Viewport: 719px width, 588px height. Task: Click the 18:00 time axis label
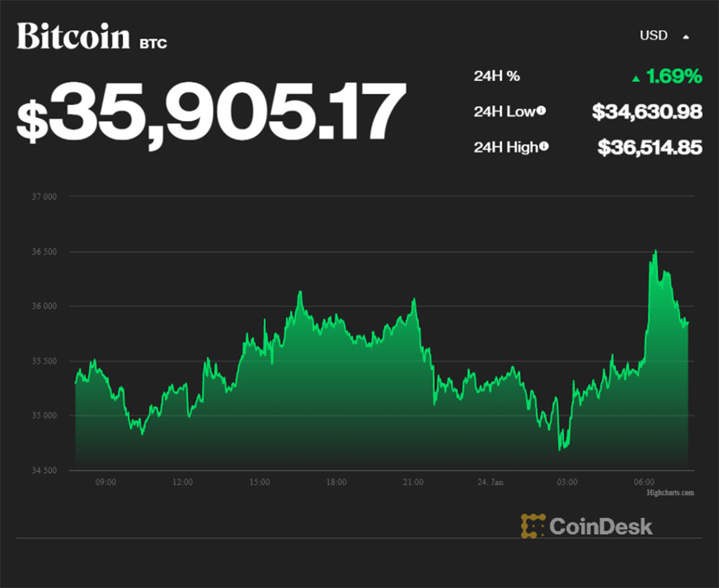(x=336, y=482)
